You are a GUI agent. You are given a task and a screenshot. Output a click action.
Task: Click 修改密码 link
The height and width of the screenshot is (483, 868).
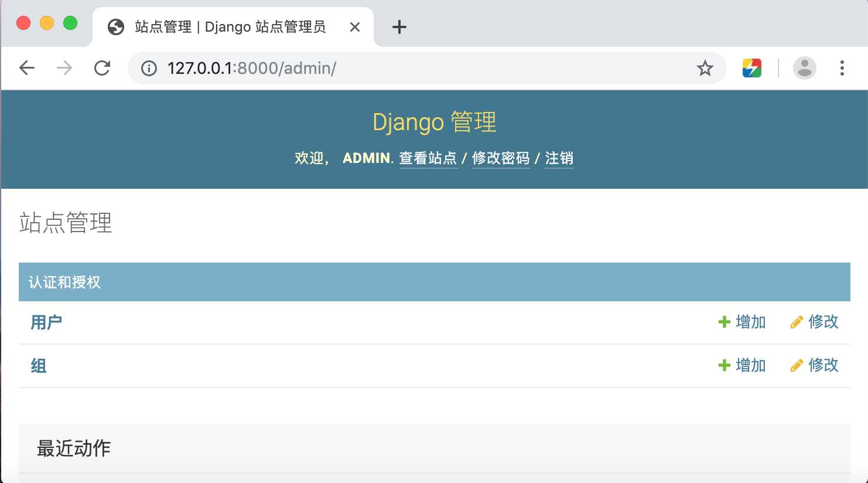[501, 158]
